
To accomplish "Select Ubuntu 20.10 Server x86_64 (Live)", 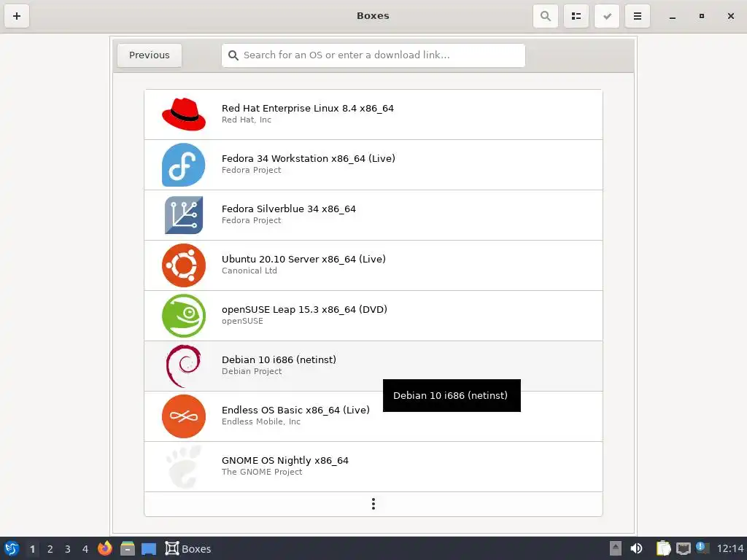I will (373, 265).
